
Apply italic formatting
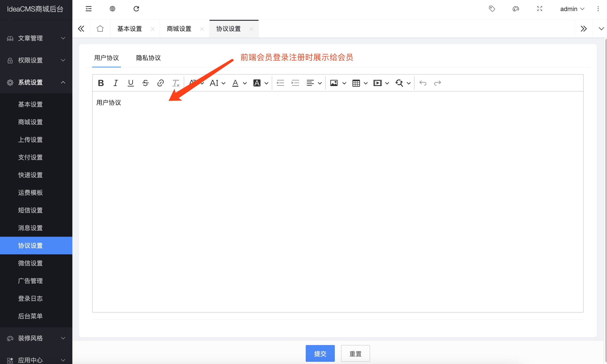116,83
